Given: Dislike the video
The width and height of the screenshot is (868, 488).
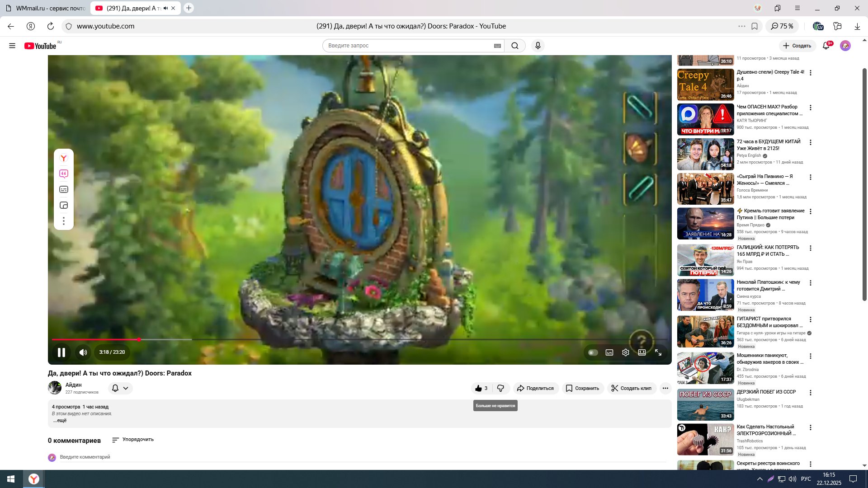Looking at the screenshot, I should click(x=500, y=388).
